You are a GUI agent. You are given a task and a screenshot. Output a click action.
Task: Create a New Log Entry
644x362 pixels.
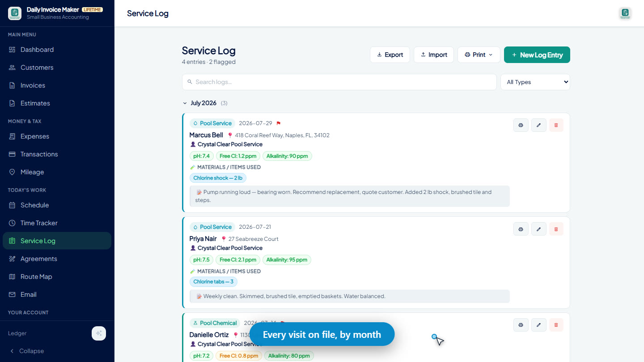click(537, 55)
